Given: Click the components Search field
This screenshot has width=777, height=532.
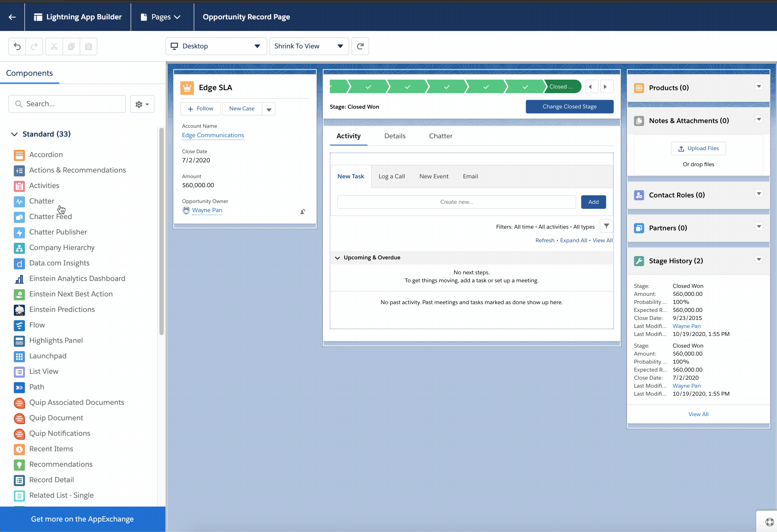Looking at the screenshot, I should (67, 104).
